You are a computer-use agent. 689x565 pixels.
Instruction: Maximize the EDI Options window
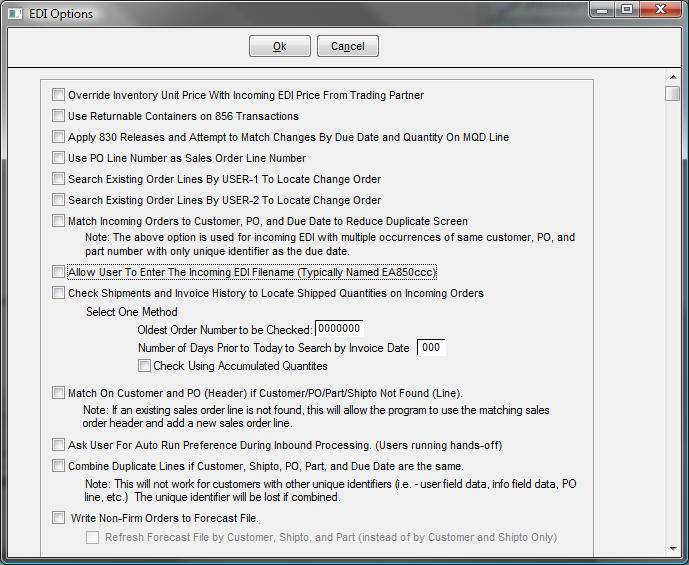[x=627, y=10]
